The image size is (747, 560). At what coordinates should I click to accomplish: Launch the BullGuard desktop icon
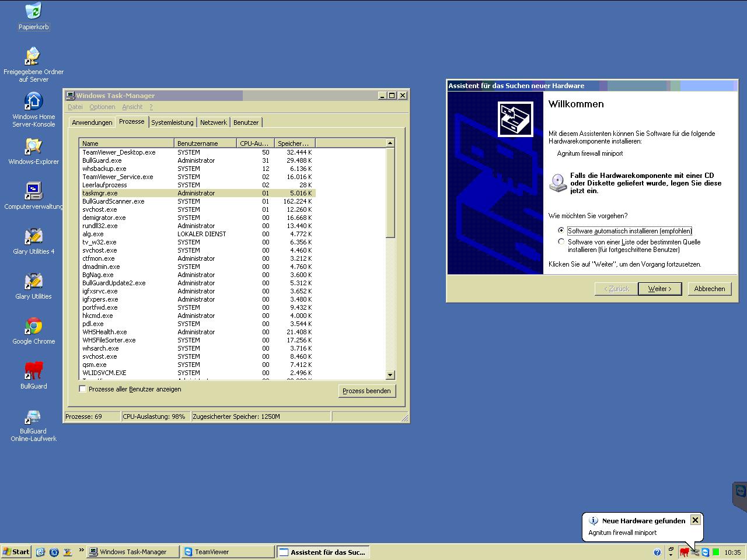coord(33,376)
